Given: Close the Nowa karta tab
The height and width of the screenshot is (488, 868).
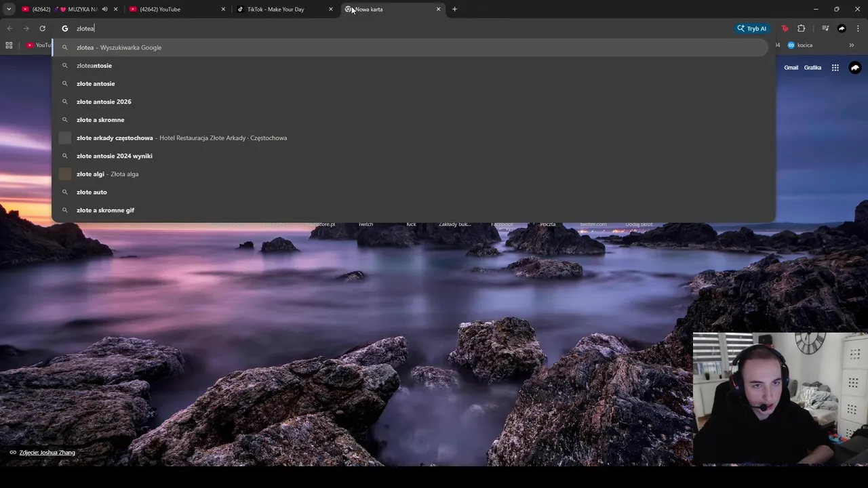Looking at the screenshot, I should [438, 9].
